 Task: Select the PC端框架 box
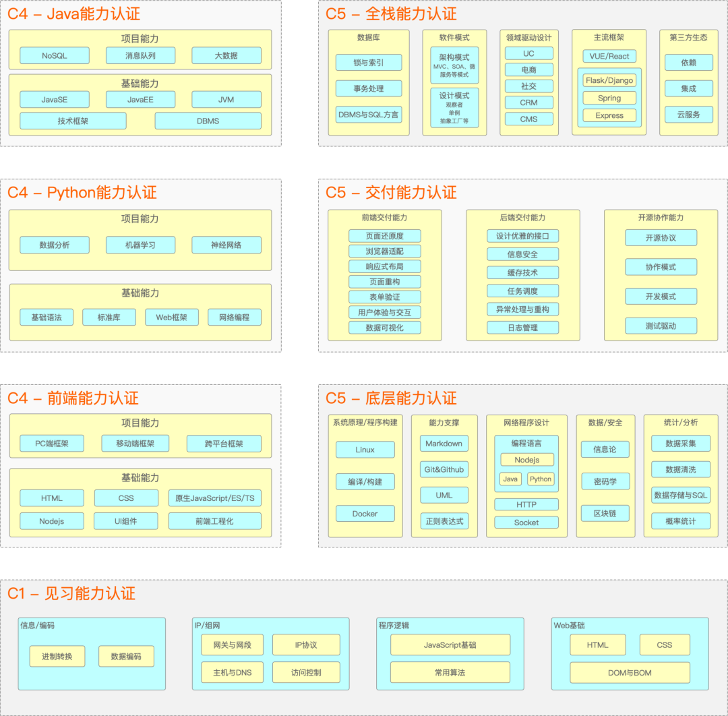point(52,444)
